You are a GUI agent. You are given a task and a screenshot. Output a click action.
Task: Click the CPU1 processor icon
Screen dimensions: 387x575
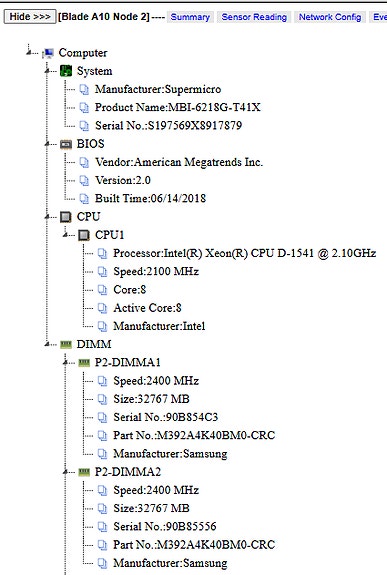click(x=84, y=235)
